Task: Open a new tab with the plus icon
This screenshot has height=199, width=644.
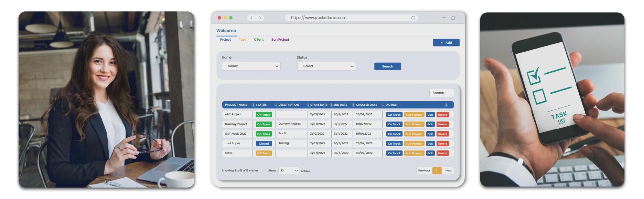Action: [x=444, y=18]
